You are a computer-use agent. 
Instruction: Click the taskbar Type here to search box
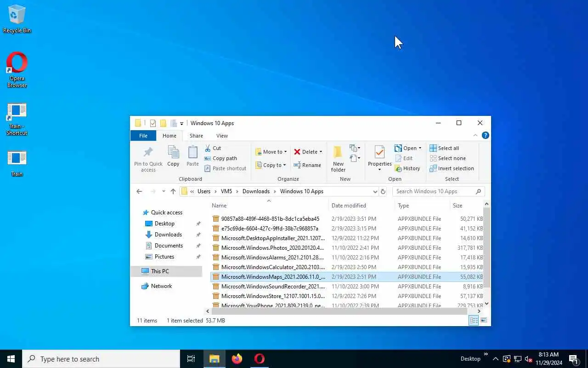pyautogui.click(x=101, y=359)
